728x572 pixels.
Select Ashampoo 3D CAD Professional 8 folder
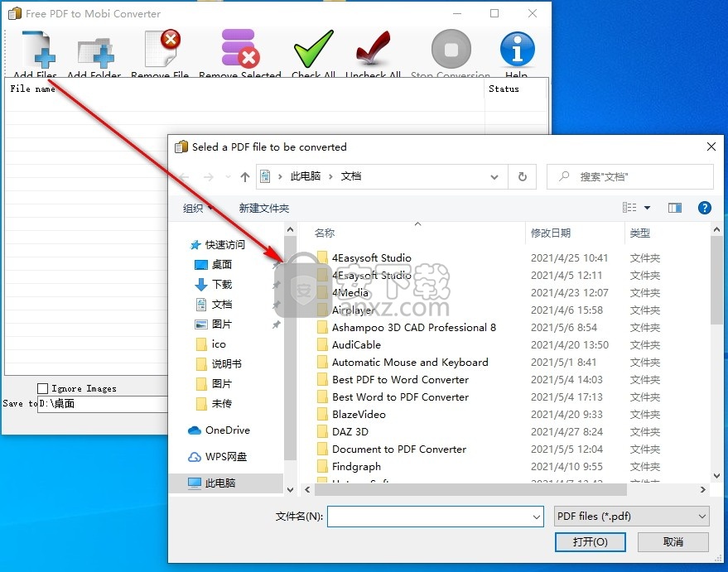pyautogui.click(x=413, y=328)
